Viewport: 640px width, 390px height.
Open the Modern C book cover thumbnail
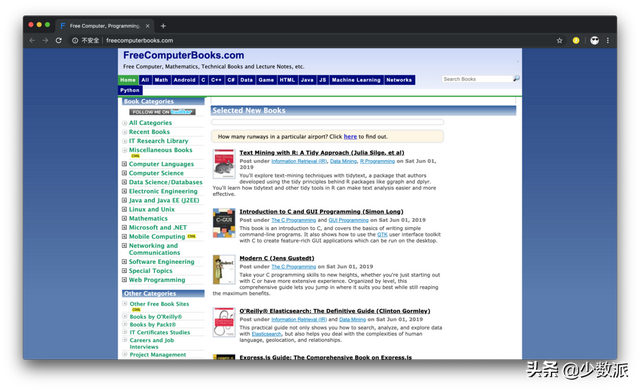pos(224,270)
